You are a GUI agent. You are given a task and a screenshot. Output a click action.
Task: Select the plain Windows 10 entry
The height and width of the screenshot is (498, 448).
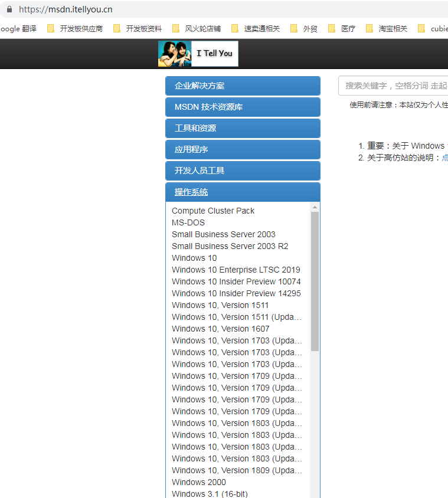[194, 258]
